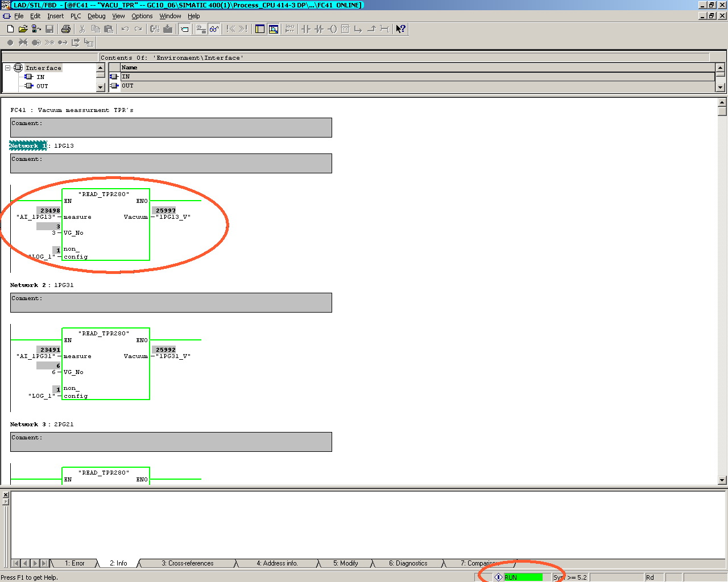Image resolution: width=728 pixels, height=582 pixels.
Task: Click the Network 2 comment field
Action: (171, 302)
